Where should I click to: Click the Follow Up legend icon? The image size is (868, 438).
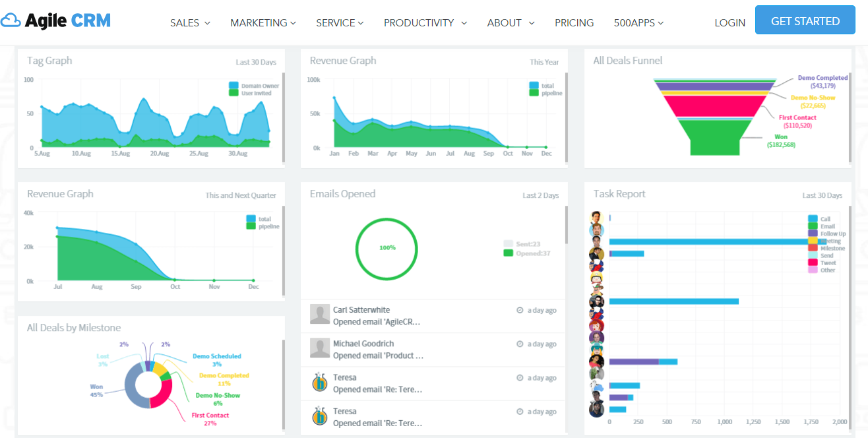(813, 234)
